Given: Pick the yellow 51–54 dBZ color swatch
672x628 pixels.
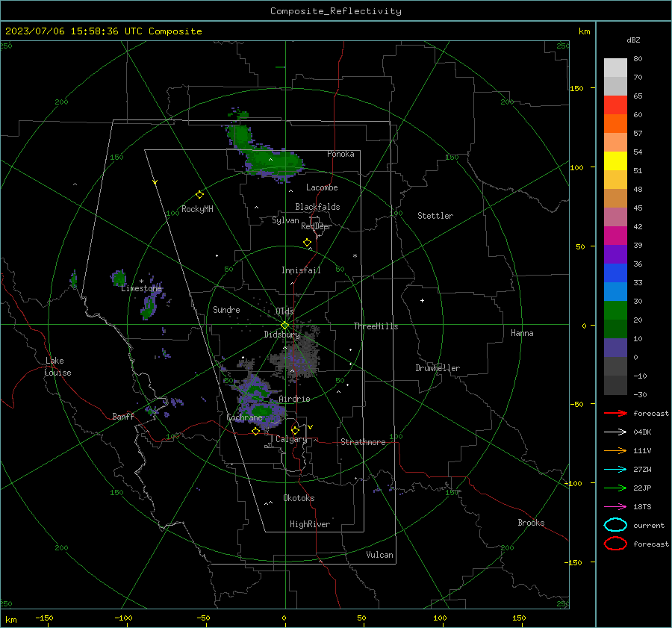Looking at the screenshot, I should click(615, 161).
